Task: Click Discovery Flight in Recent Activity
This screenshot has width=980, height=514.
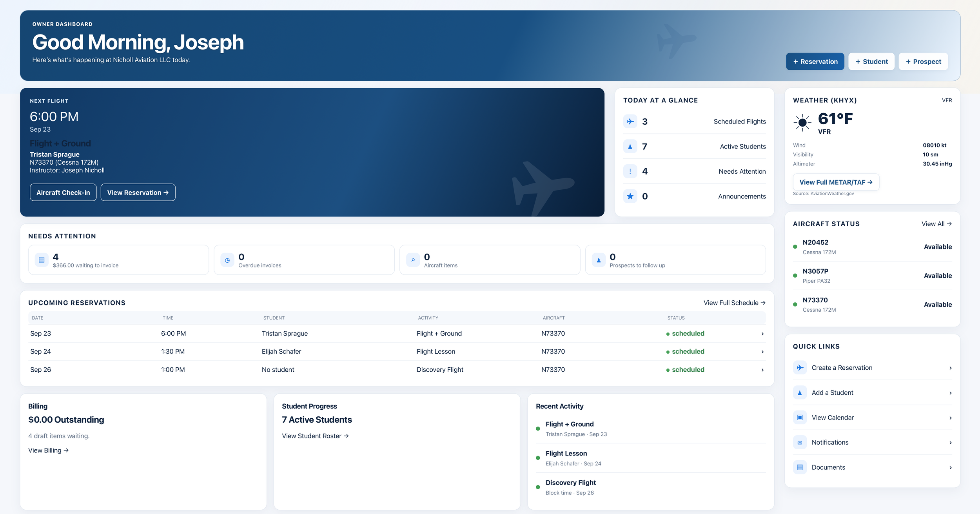Action: [x=570, y=483]
